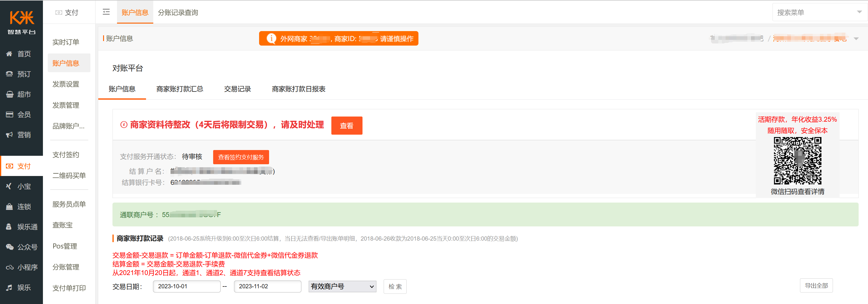The image size is (868, 304).
Task: Click the red 查看 button
Action: (347, 125)
